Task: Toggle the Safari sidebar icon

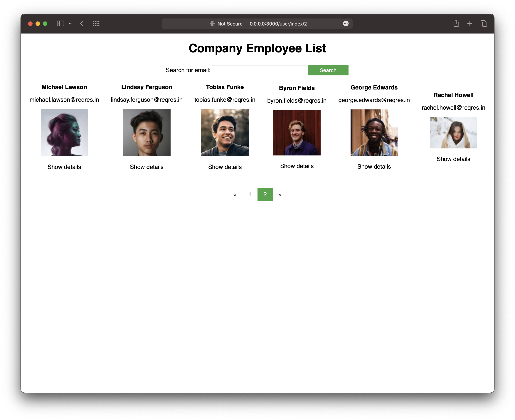Action: [60, 23]
